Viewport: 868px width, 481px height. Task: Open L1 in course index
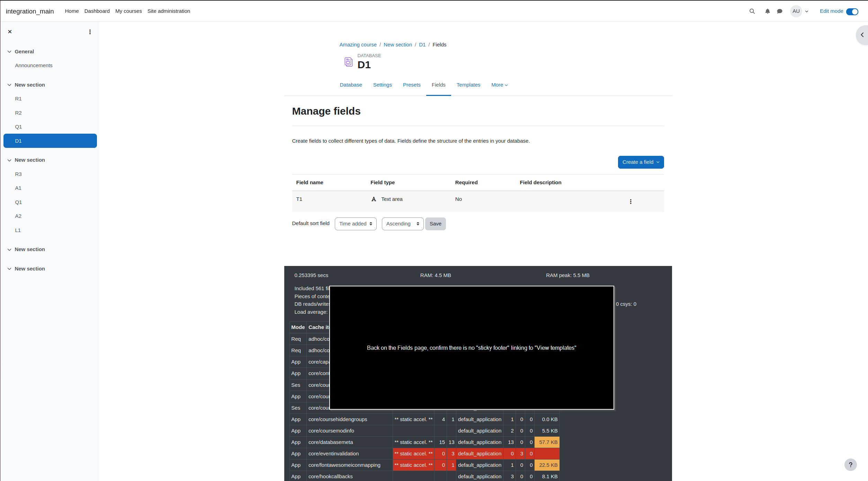coord(18,230)
